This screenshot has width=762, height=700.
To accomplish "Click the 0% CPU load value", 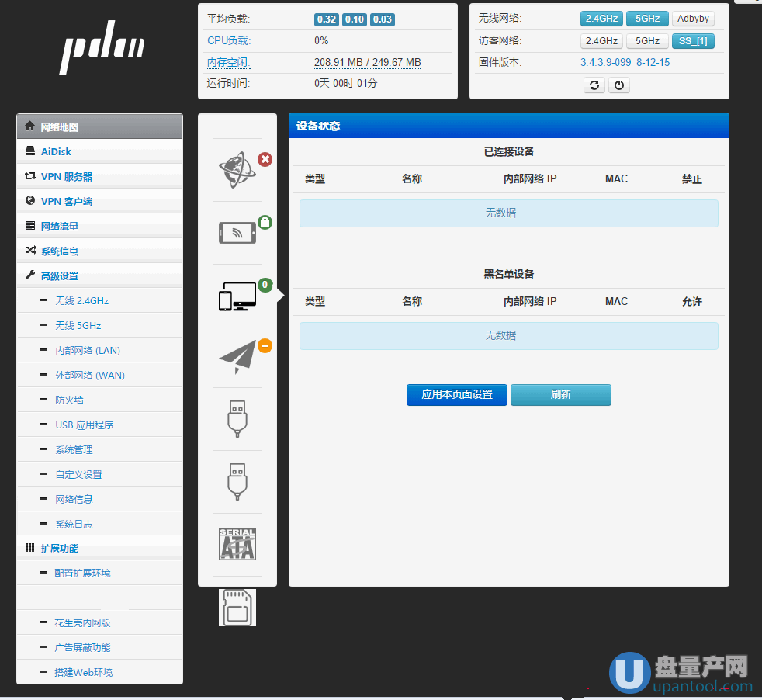I will pos(321,41).
